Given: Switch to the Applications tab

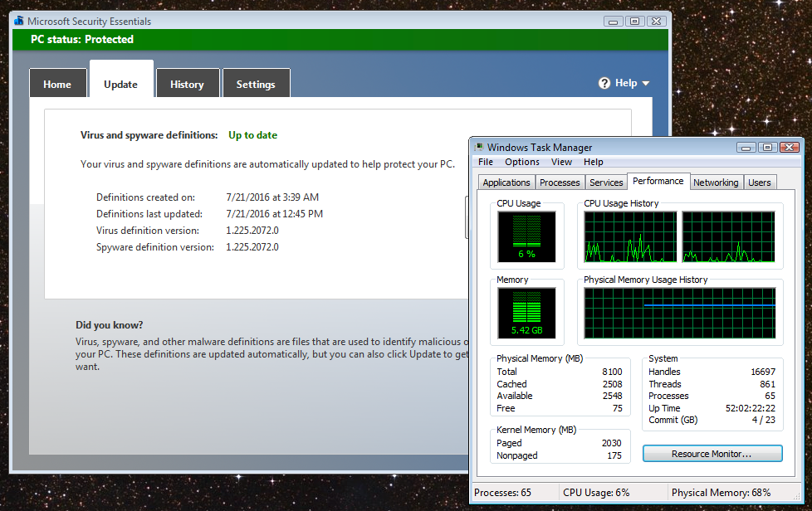Looking at the screenshot, I should coord(506,182).
